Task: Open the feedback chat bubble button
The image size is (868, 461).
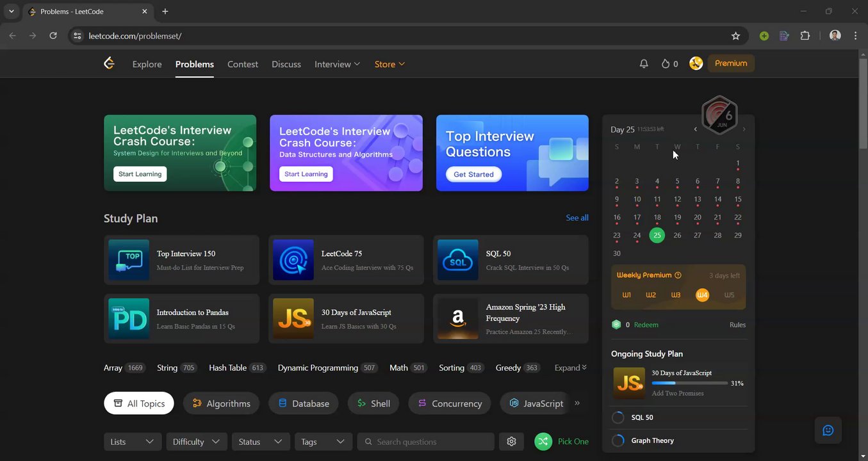Action: (828, 430)
